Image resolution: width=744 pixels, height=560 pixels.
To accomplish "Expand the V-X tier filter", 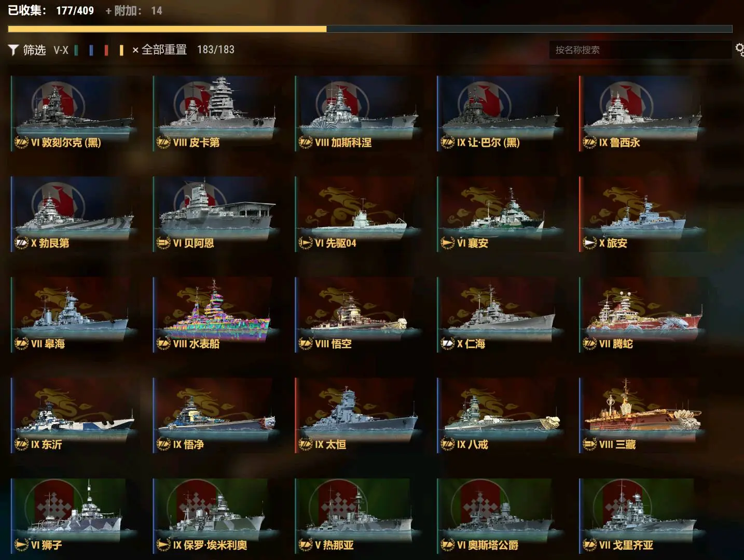I will coord(61,50).
